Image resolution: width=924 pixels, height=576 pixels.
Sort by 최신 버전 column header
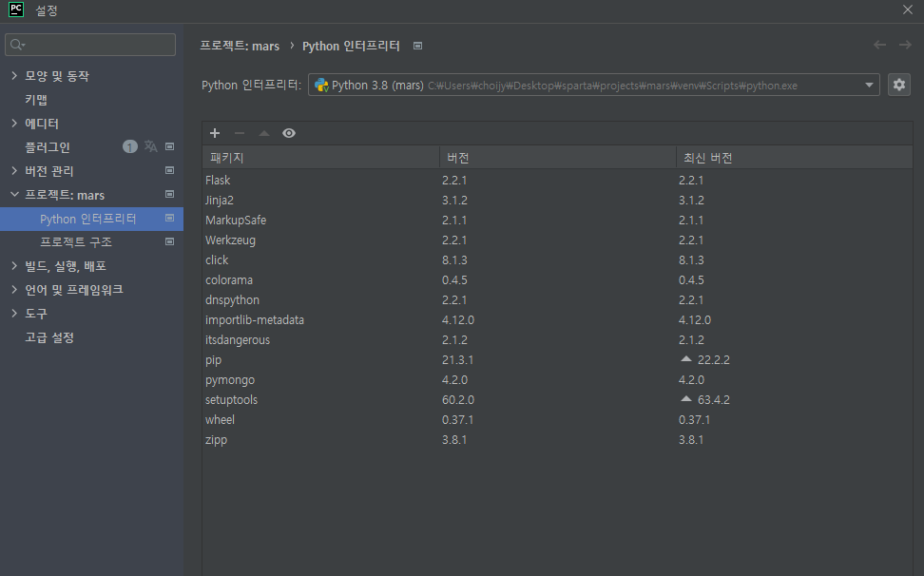[x=795, y=158]
